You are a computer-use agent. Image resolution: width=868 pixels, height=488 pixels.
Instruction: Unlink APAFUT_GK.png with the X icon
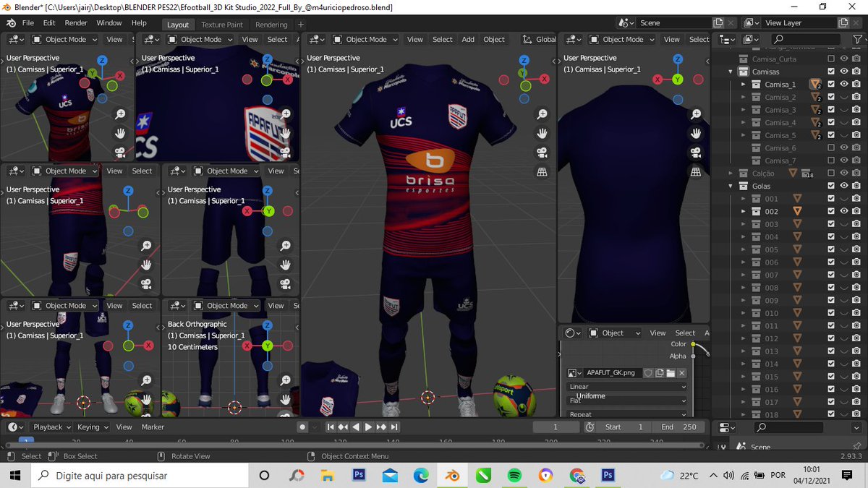point(681,373)
